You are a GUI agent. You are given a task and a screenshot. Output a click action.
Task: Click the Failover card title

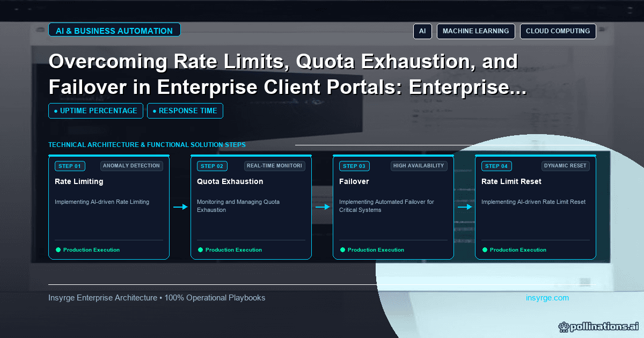(354, 181)
